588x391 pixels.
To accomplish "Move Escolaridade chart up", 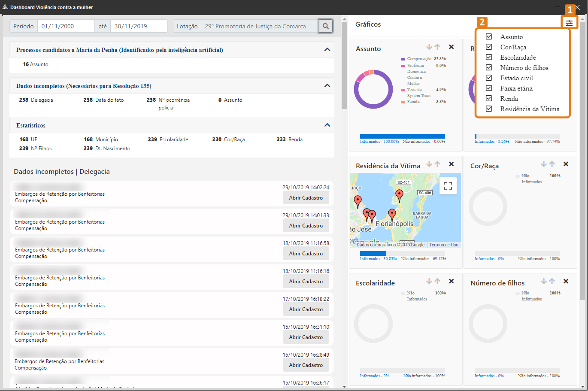I will [437, 281].
